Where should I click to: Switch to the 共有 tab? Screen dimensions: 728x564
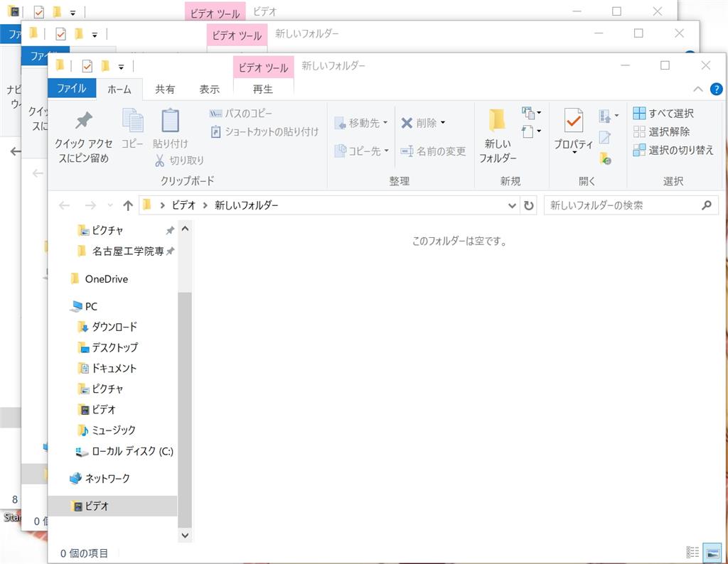165,89
